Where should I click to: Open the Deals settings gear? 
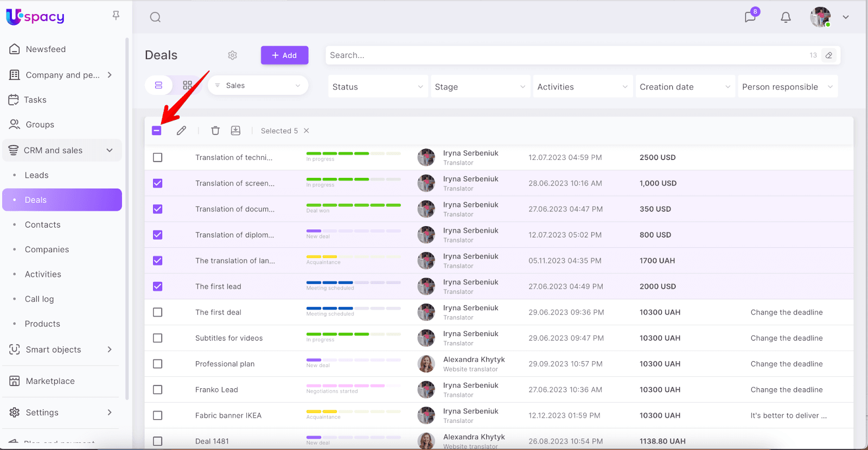[x=233, y=55]
